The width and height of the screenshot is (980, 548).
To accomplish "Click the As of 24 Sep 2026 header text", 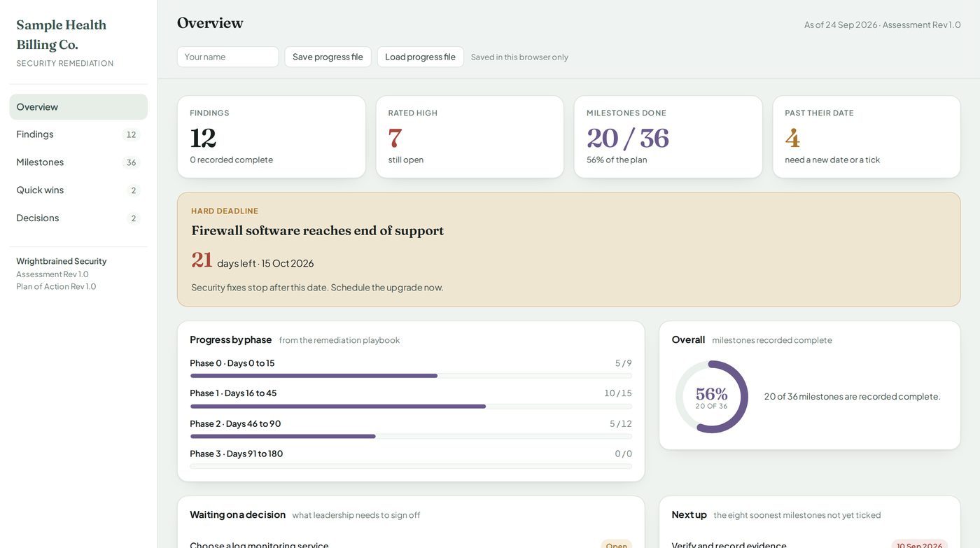I will point(883,24).
